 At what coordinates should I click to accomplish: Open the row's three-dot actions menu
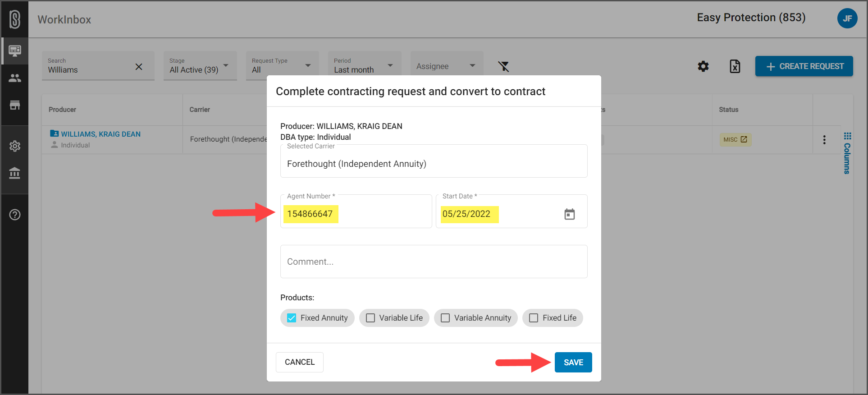coord(824,140)
